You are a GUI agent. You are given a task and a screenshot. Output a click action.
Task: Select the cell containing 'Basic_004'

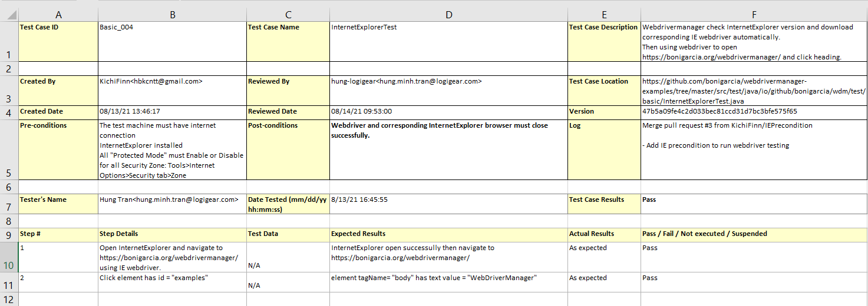172,42
